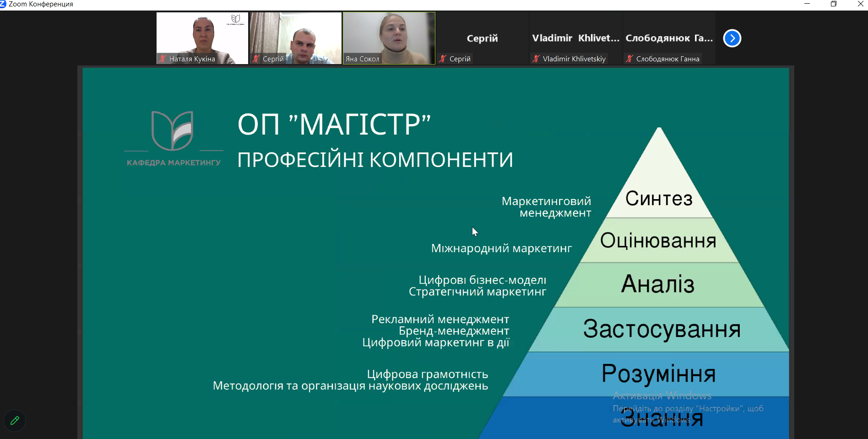Viewport: 868px width, 439px height.
Task: Select the Слободянюк Ганна participant tile
Action: click(x=669, y=38)
